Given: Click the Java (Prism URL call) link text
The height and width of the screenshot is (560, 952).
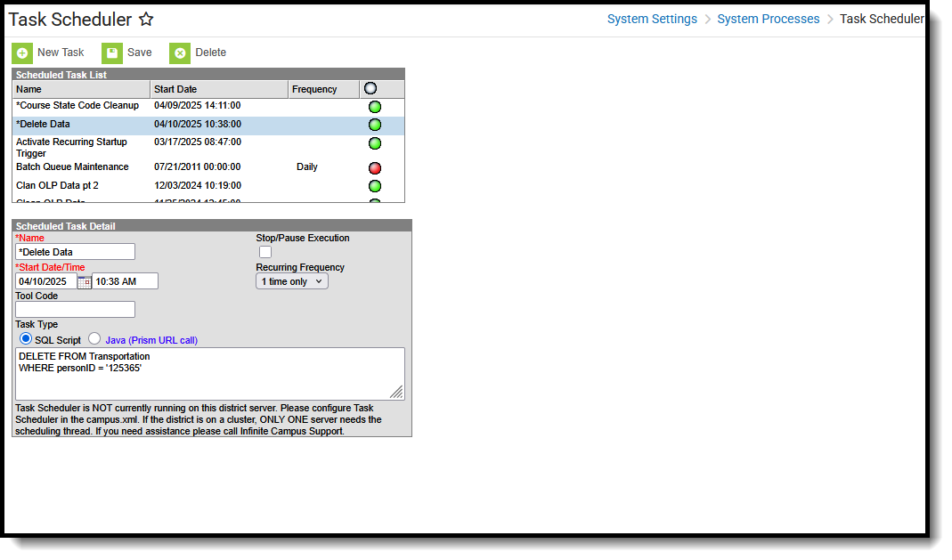Looking at the screenshot, I should (151, 340).
